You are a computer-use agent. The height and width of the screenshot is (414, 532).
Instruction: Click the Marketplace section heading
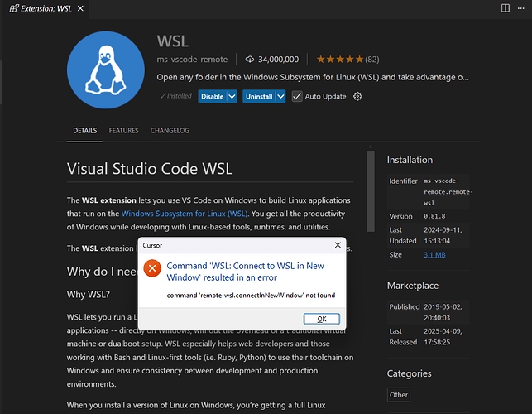click(x=413, y=286)
